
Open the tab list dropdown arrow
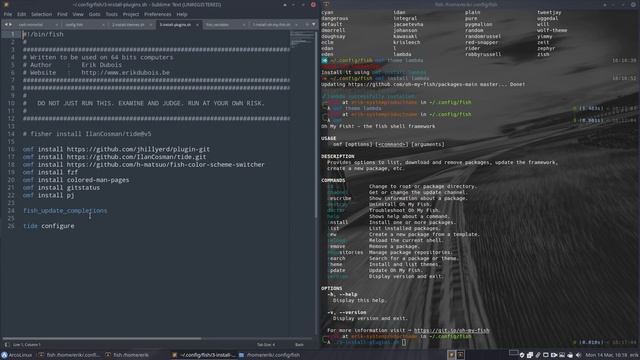pyautogui.click(x=313, y=24)
